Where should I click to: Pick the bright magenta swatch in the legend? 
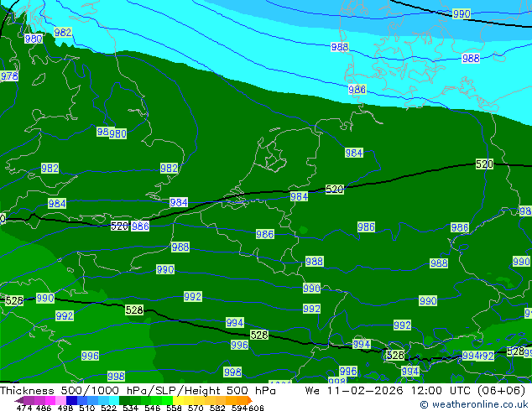(x=50, y=400)
